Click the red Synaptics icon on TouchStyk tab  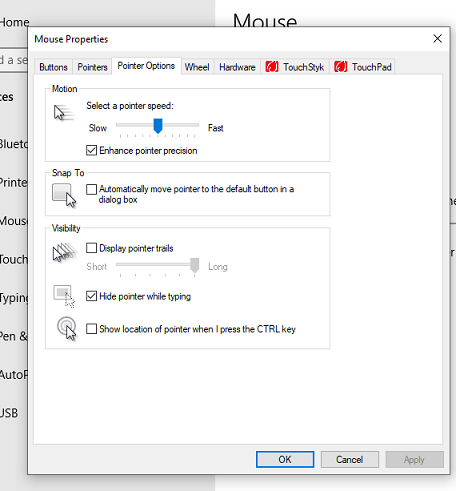272,67
